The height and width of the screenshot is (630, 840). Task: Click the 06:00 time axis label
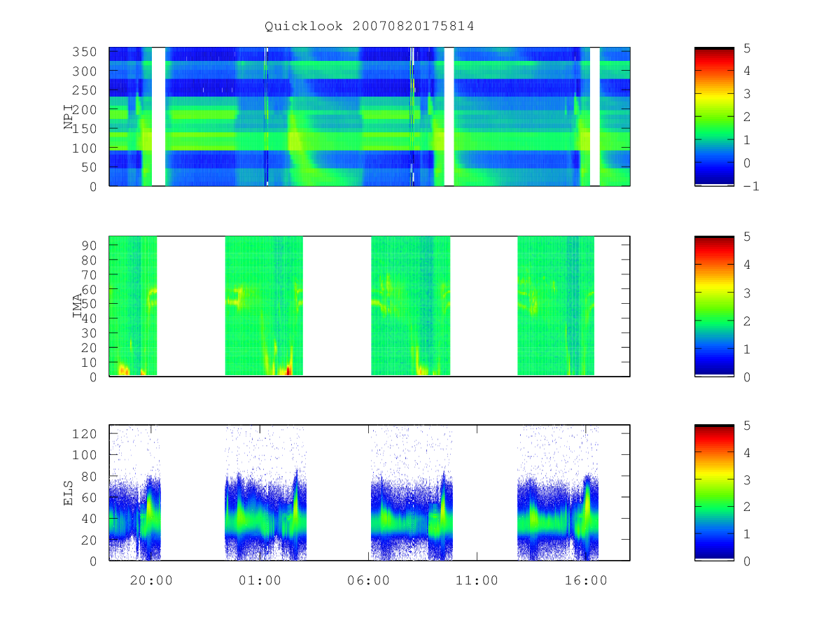[368, 580]
